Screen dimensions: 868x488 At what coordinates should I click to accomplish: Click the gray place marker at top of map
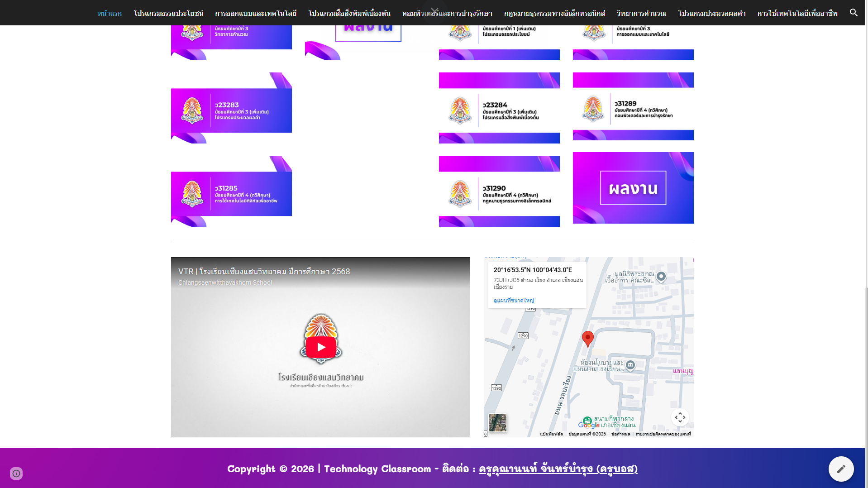(x=661, y=276)
